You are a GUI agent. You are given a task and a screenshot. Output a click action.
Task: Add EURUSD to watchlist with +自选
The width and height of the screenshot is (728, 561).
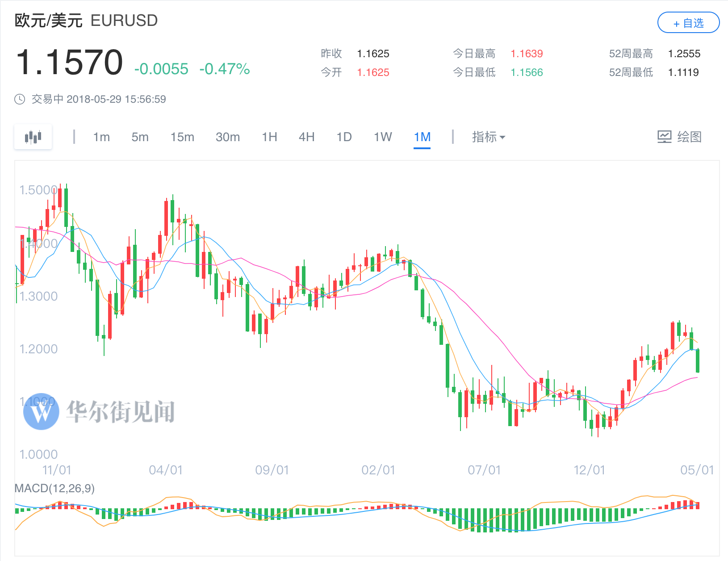click(x=688, y=23)
